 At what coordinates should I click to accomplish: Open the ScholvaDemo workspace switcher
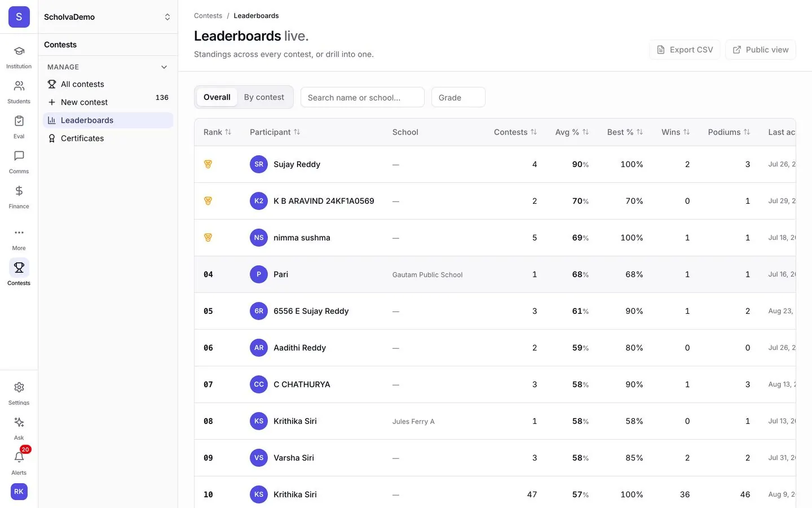(x=108, y=17)
